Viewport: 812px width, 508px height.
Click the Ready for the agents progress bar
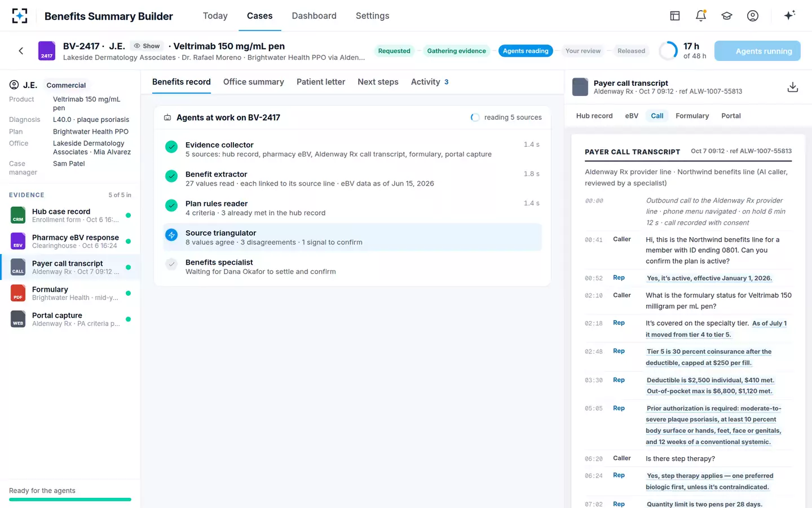70,500
